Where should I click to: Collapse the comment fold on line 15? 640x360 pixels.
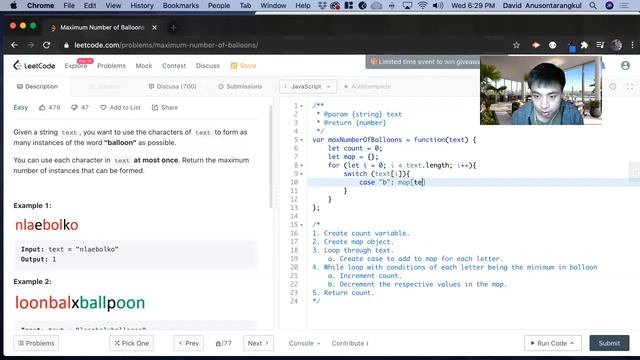[x=302, y=225]
